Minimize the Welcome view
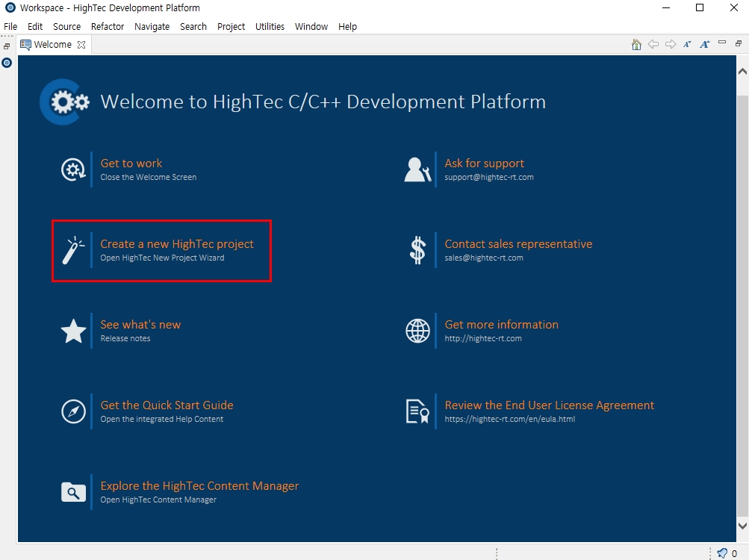Image resolution: width=749 pixels, height=560 pixels. click(722, 43)
